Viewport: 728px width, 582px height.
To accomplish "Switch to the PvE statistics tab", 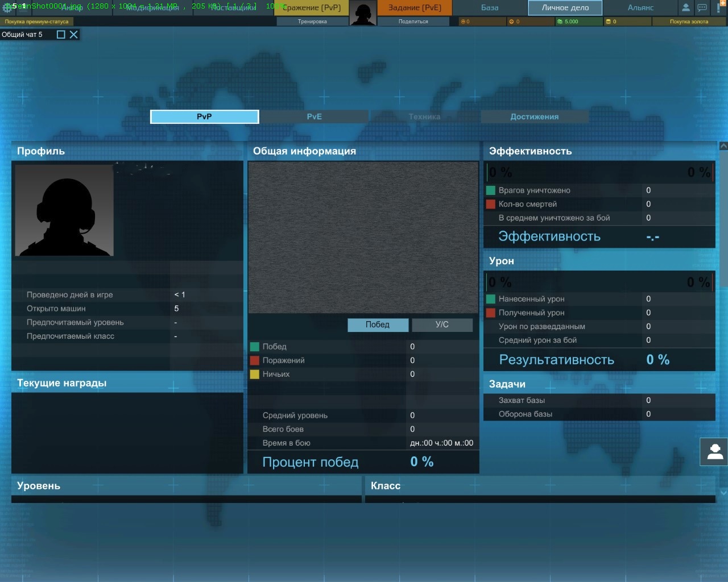I will 314,117.
